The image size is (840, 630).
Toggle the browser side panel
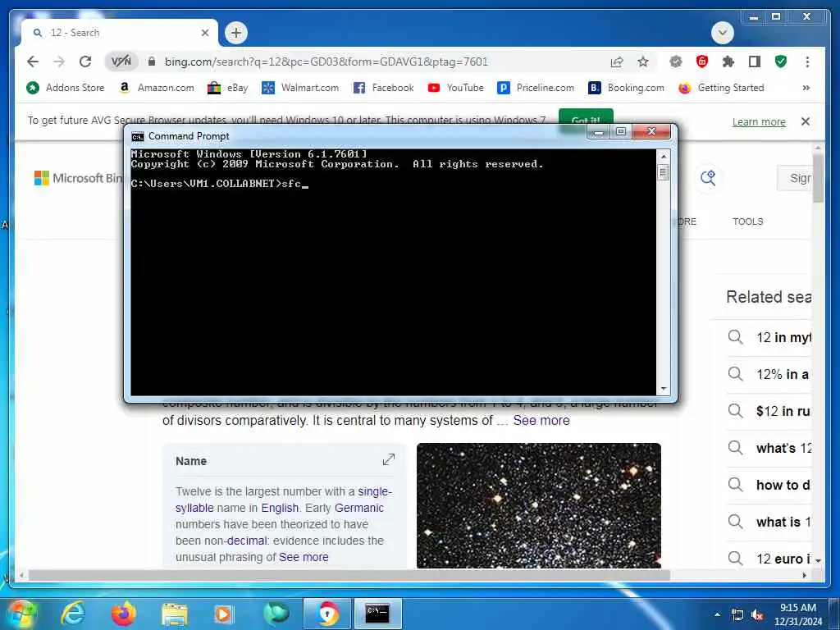755,62
